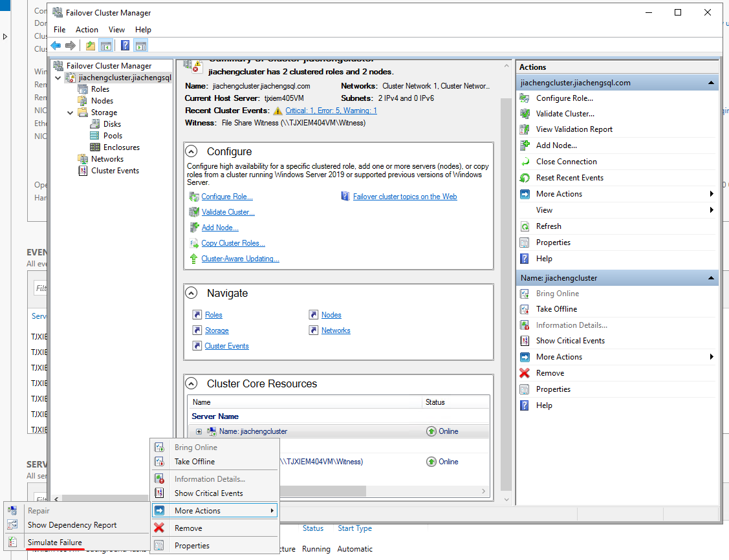The height and width of the screenshot is (560, 729).
Task: Select Simulate Failure from the submenu
Action: pyautogui.click(x=54, y=542)
